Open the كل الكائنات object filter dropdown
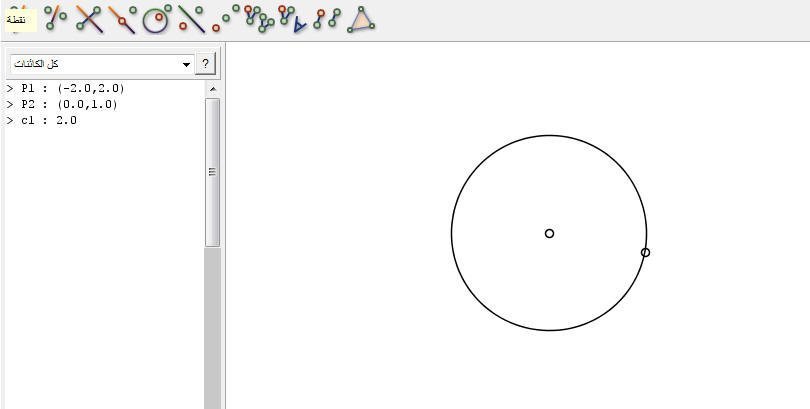The image size is (810, 409). 102,65
